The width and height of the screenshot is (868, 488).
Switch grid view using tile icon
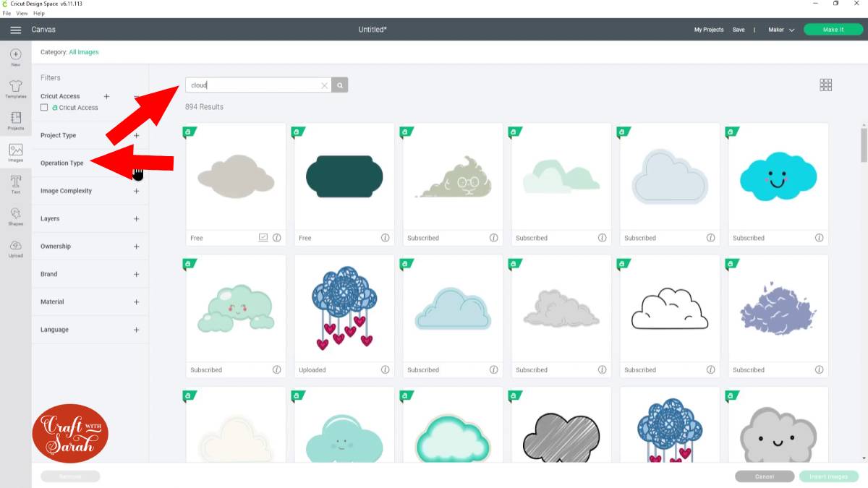pyautogui.click(x=826, y=85)
